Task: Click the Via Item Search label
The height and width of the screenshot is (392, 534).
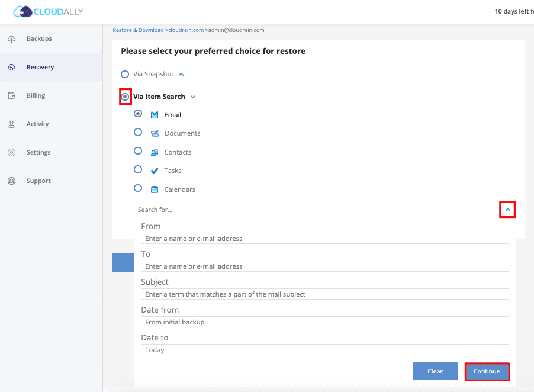Action: pos(159,97)
